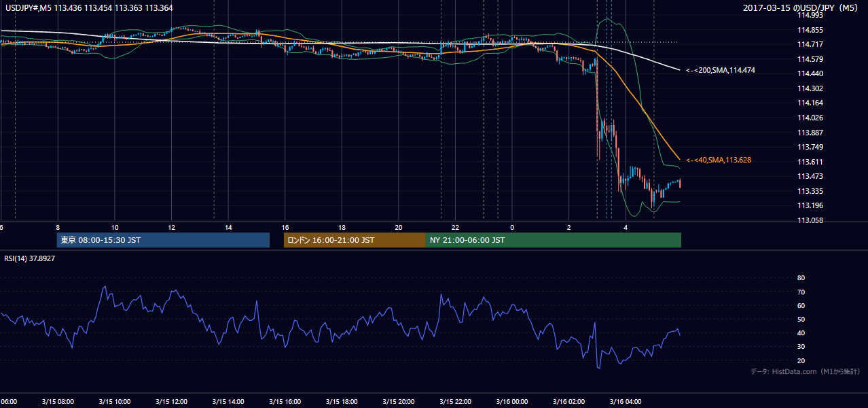Screen dimensions: 868x408
Task: Click the 3/15 16:00 bottom time label
Action: point(285,402)
